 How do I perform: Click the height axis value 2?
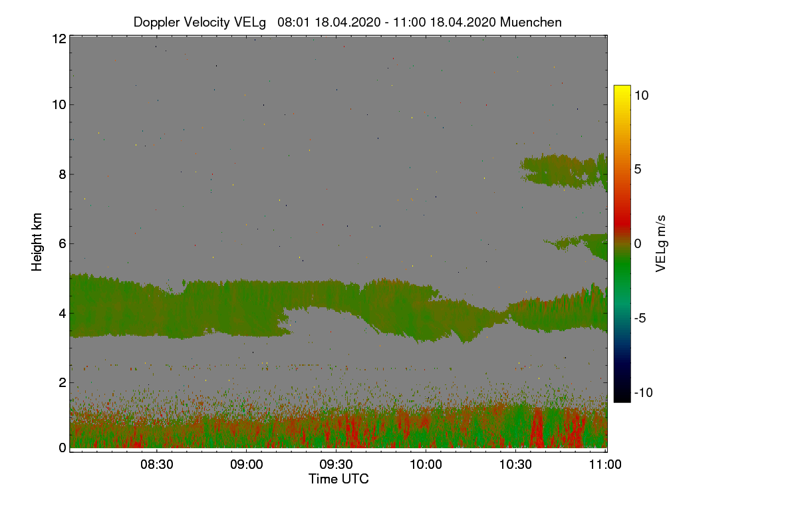[x=62, y=382]
